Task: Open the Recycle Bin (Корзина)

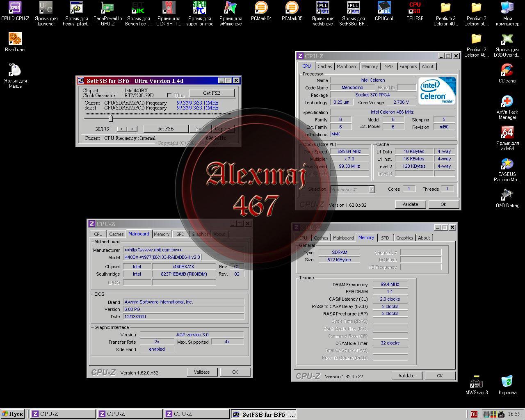Action: pos(507,381)
